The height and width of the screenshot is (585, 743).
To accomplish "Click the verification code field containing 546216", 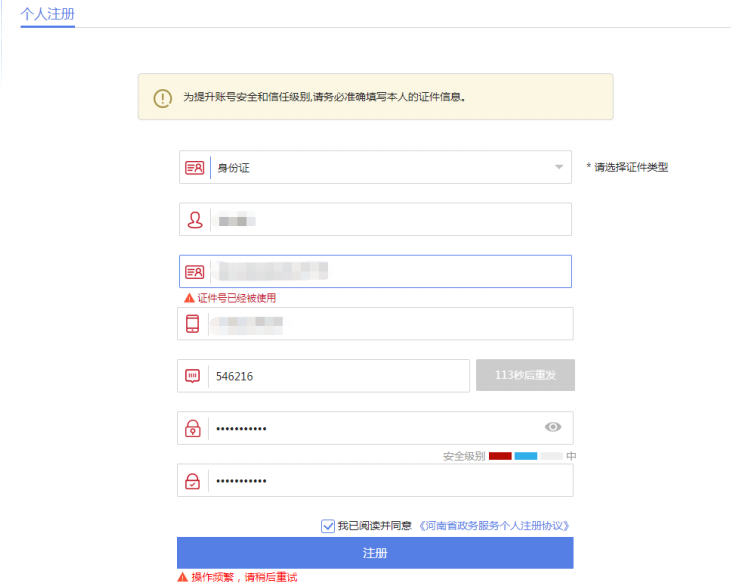I will (335, 376).
